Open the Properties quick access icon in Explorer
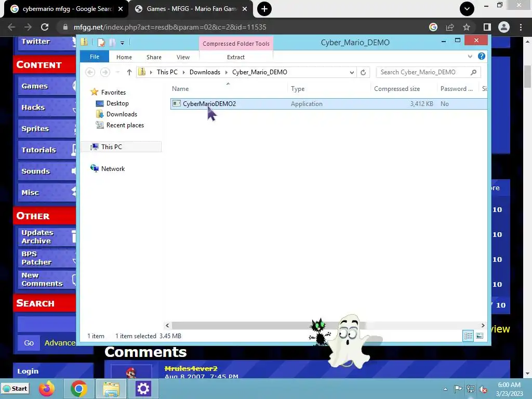 [101, 43]
